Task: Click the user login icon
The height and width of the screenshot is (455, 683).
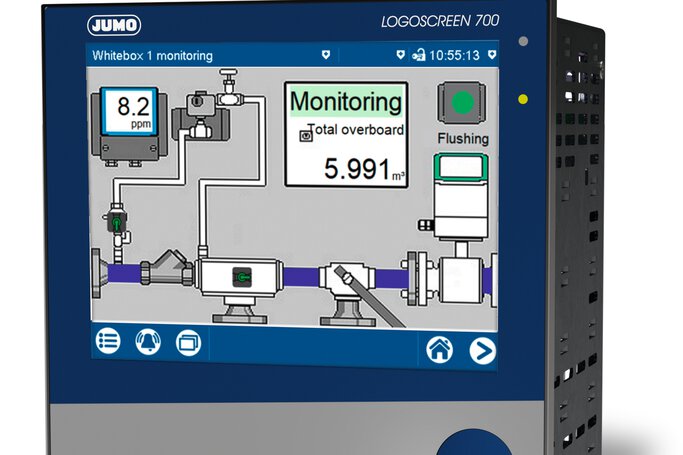Action: coord(419,55)
